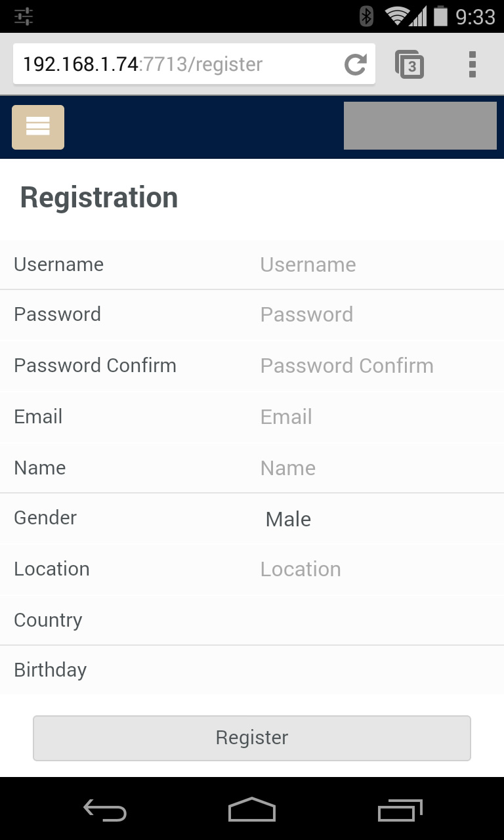Select the browser URL address bar
The image size is (504, 840).
(x=177, y=64)
